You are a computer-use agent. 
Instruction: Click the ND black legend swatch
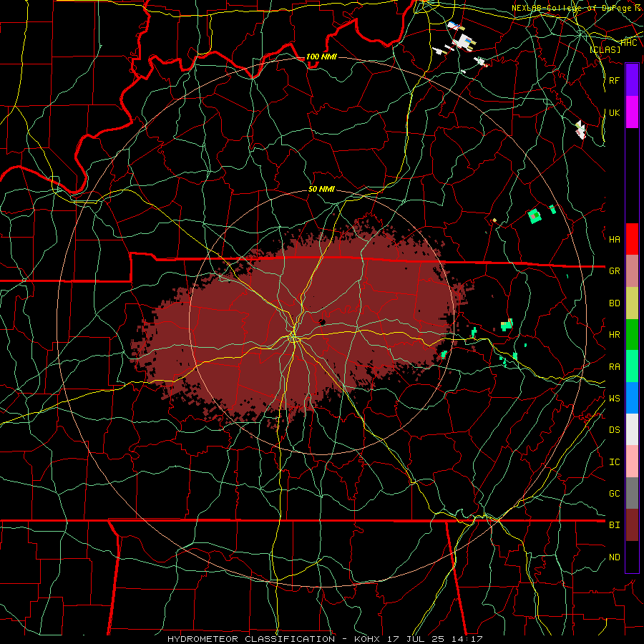(632, 557)
